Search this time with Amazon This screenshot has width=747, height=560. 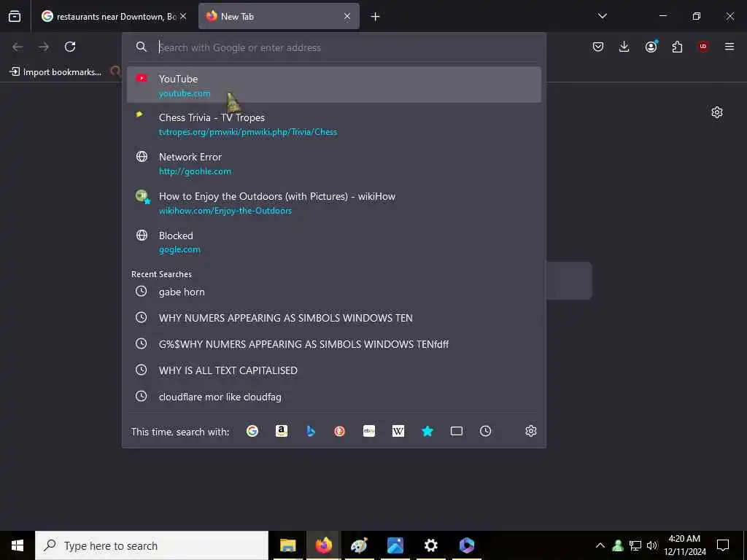point(282,431)
